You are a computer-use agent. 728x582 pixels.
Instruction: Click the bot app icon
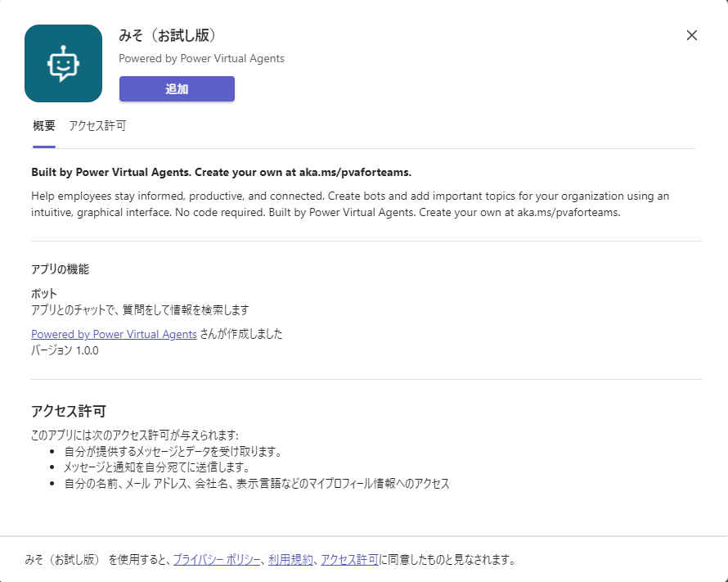click(63, 63)
